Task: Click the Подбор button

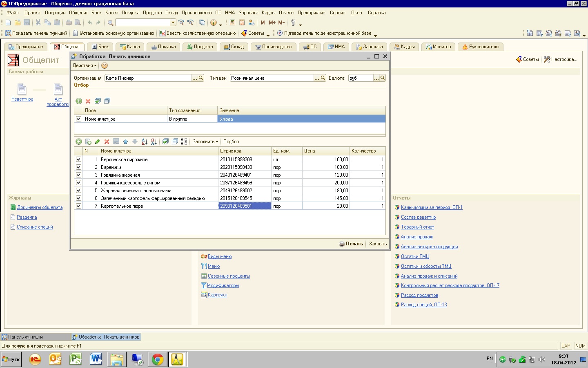Action: (x=231, y=141)
